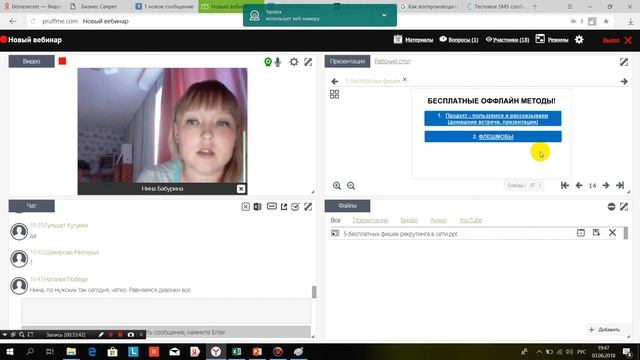Expand the Video panel to fullscreen

(x=308, y=62)
